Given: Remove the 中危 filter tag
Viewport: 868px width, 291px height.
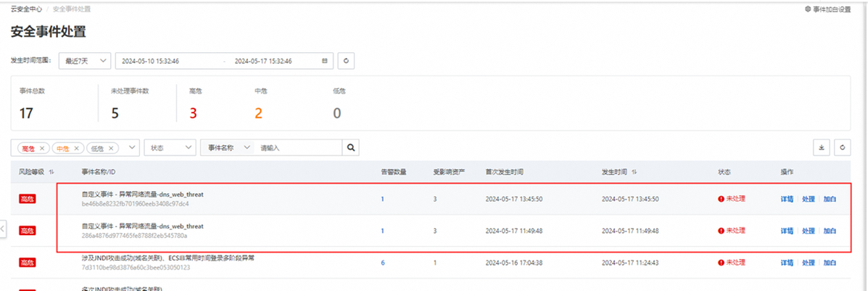Looking at the screenshot, I should click(x=76, y=148).
